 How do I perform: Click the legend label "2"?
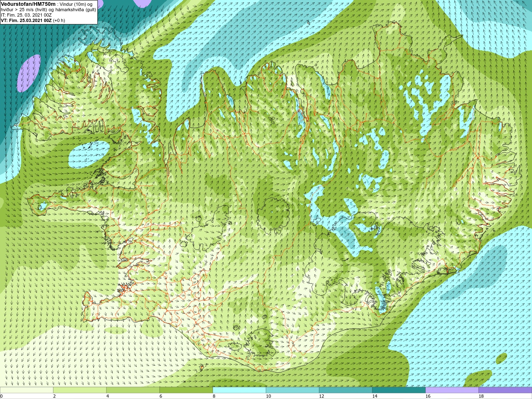tap(54, 396)
